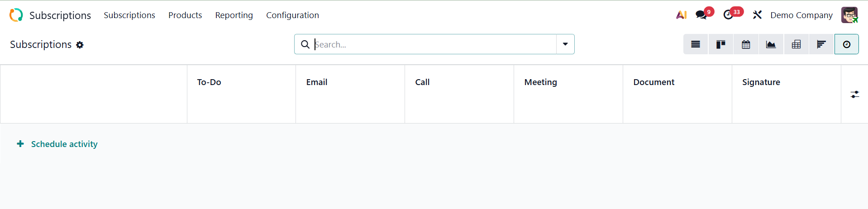Image resolution: width=868 pixels, height=209 pixels.
Task: Open the Products menu
Action: click(185, 15)
